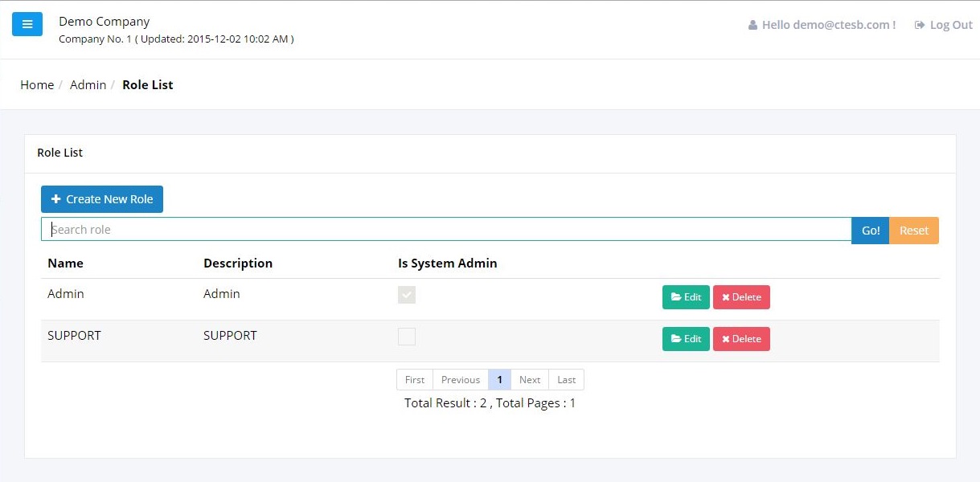Go to Next page
Image resolution: width=980 pixels, height=482 pixels.
click(530, 380)
